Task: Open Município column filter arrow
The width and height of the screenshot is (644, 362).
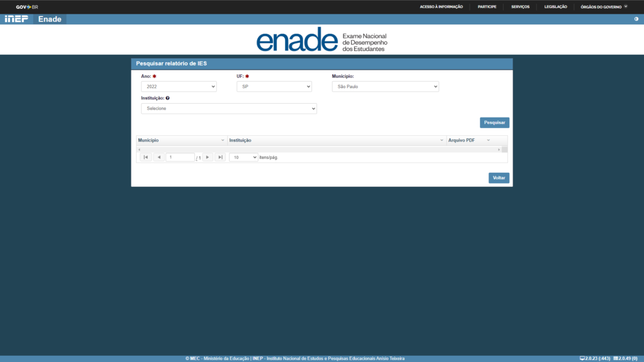Action: coord(223,140)
